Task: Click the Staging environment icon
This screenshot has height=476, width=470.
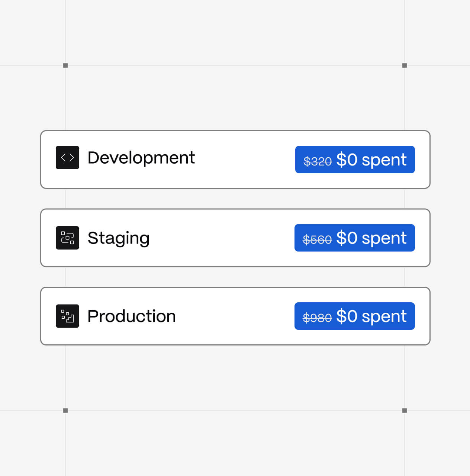Action: 67,238
